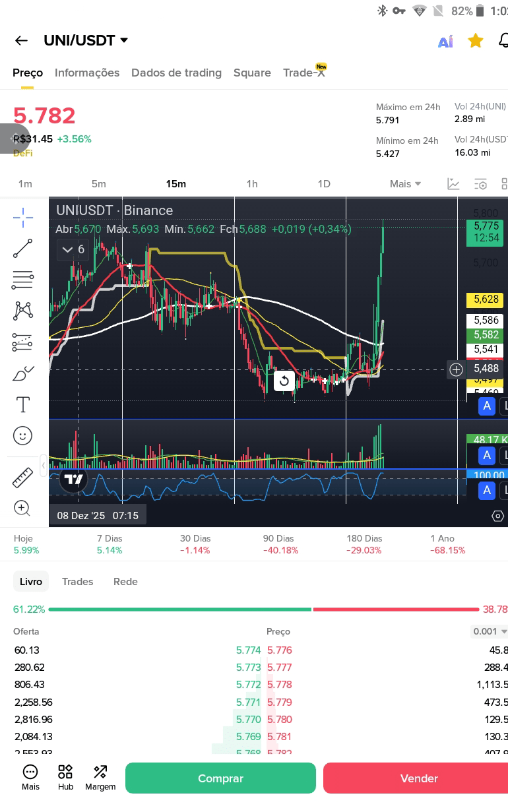
Task: Select the 1D timeframe
Action: 324,183
